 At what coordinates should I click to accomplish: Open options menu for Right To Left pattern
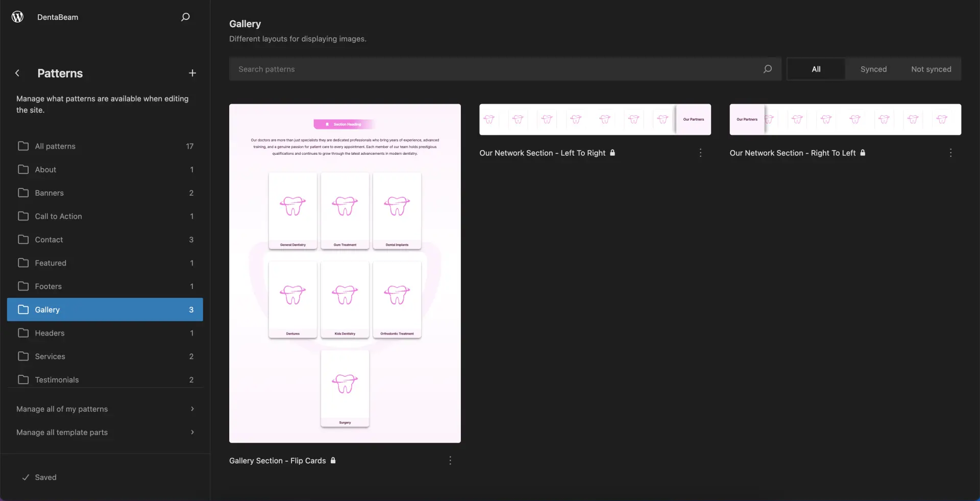tap(950, 153)
